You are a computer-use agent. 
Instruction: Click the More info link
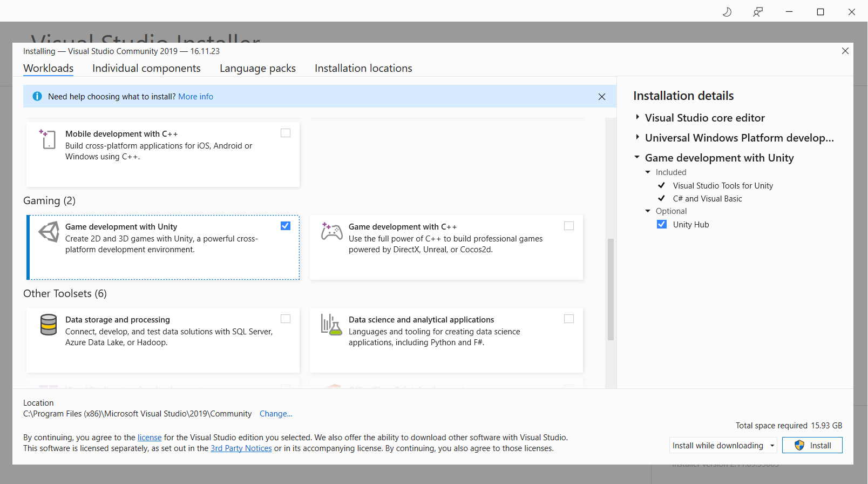click(x=195, y=97)
